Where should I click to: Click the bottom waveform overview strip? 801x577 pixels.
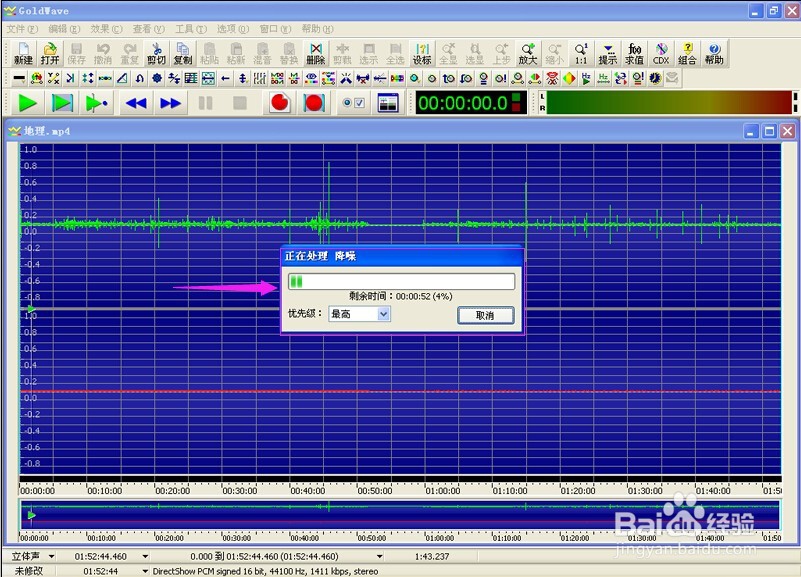400,515
